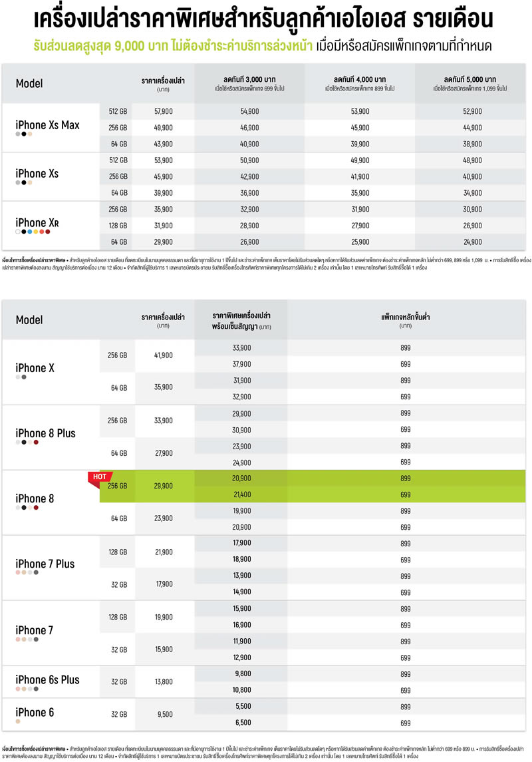
Task: Choose the white color dot under iPhone XR
Action: (18, 232)
